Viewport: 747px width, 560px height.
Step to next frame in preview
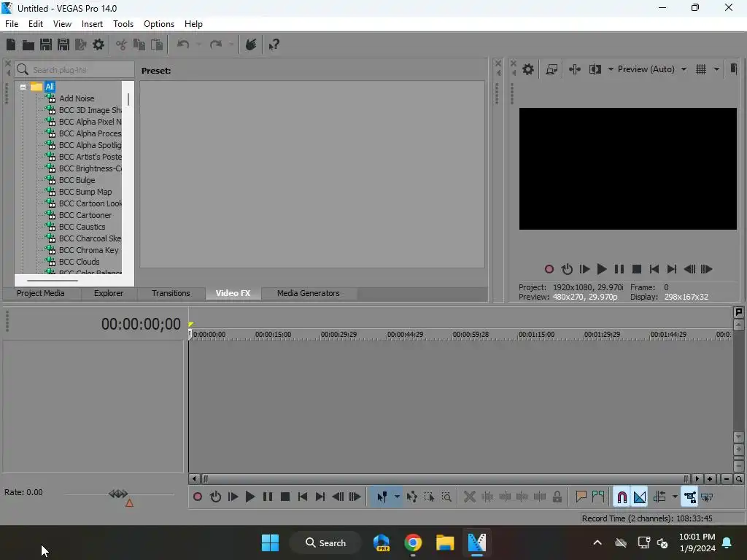tap(707, 270)
